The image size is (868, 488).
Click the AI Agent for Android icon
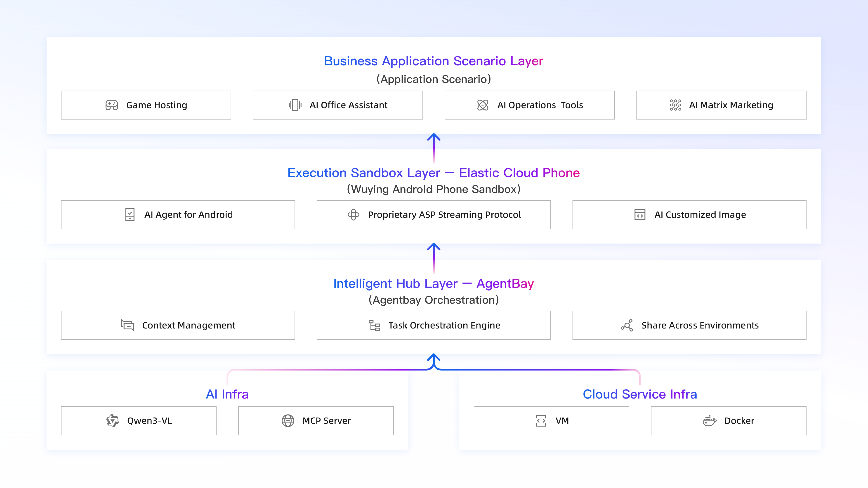[x=130, y=215]
